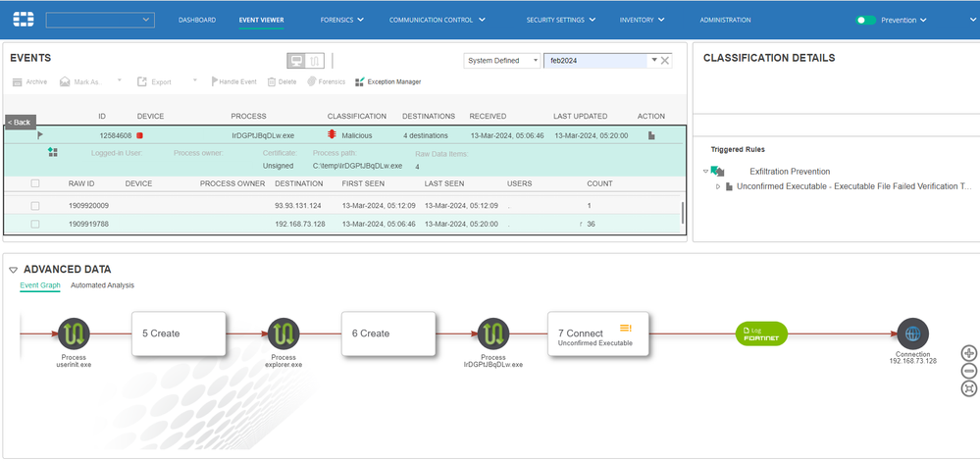
Task: Toggle the Prevention mode switch
Action: (x=865, y=20)
